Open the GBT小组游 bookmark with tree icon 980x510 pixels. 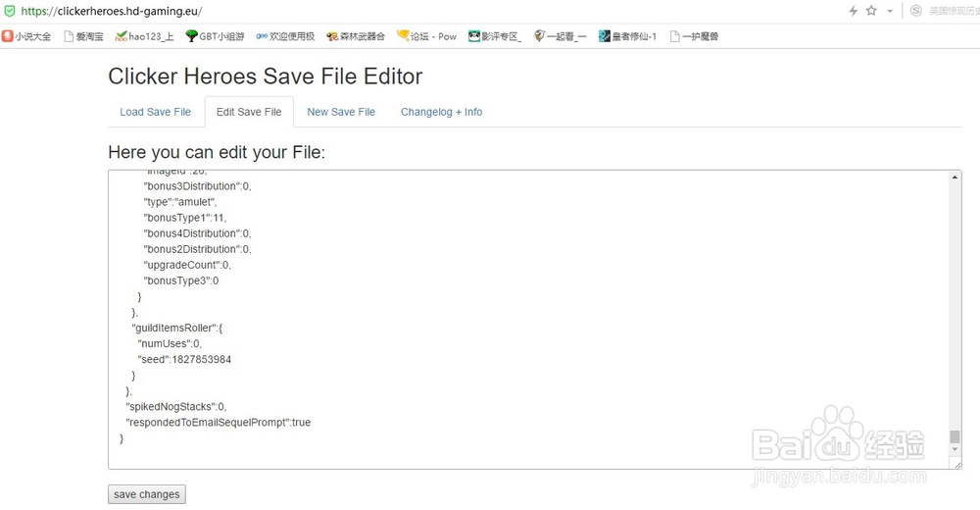click(215, 36)
